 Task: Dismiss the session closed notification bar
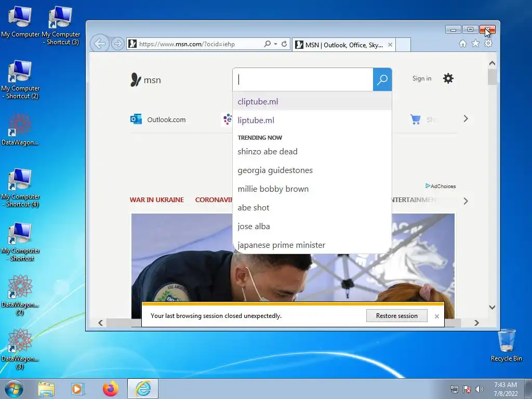(x=436, y=316)
